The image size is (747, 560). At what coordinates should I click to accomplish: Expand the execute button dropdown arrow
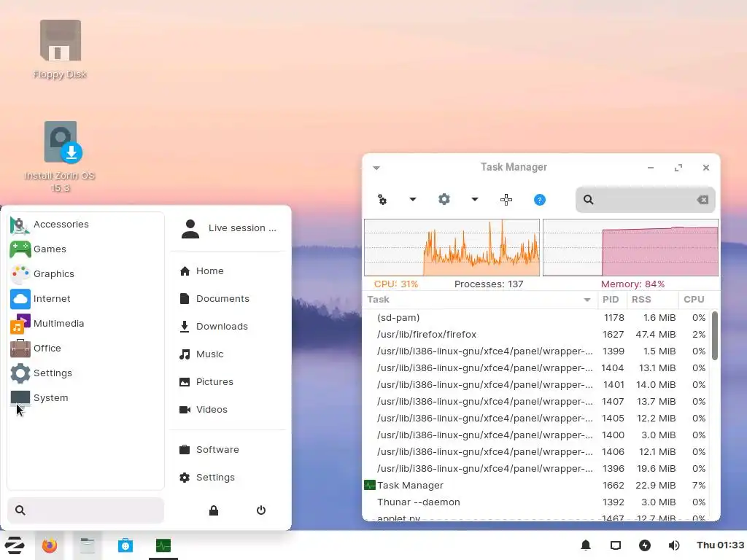[x=413, y=200]
